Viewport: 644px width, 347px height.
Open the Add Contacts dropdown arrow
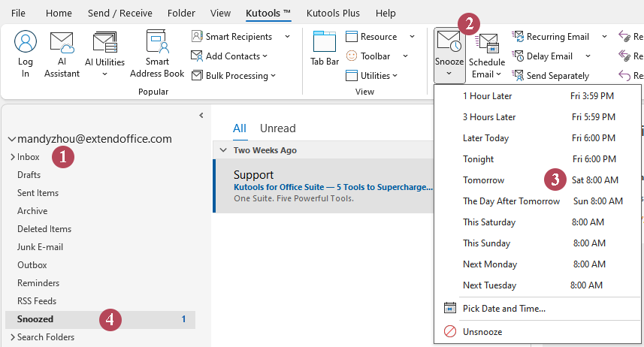(265, 56)
